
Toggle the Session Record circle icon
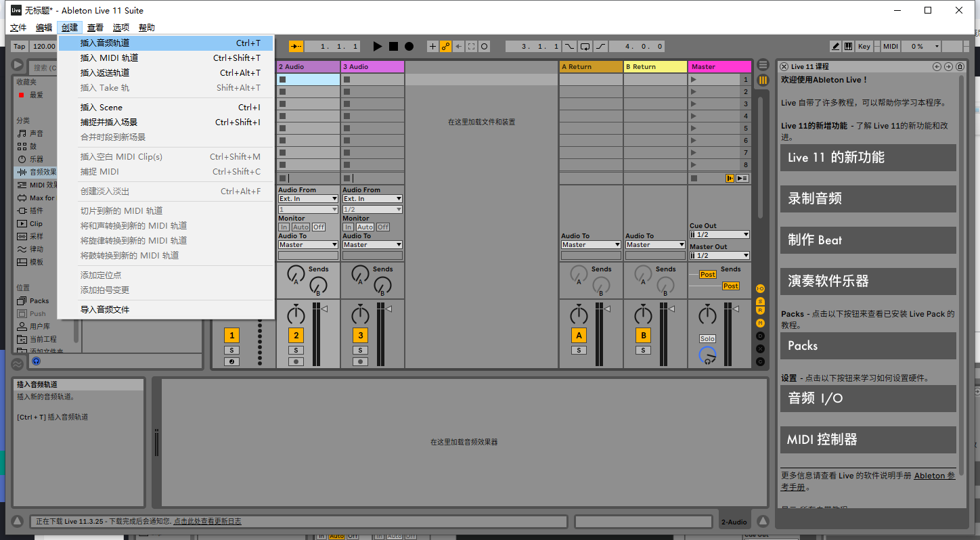pos(485,46)
